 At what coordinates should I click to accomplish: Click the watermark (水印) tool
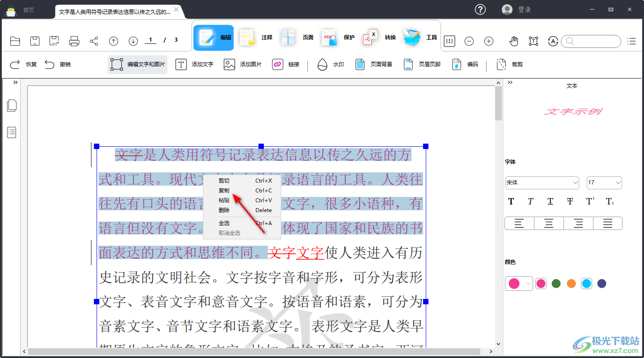(330, 64)
